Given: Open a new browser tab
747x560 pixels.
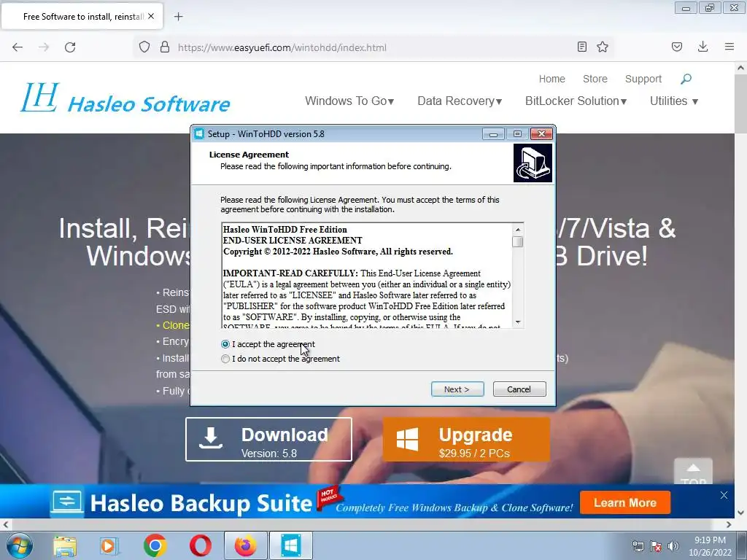Looking at the screenshot, I should click(178, 17).
